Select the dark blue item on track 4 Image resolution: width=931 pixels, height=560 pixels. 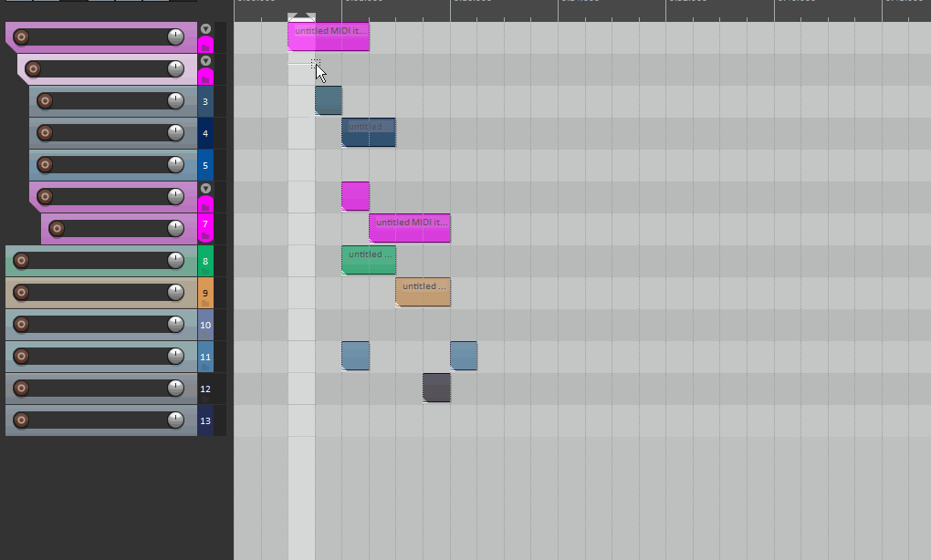(x=369, y=132)
